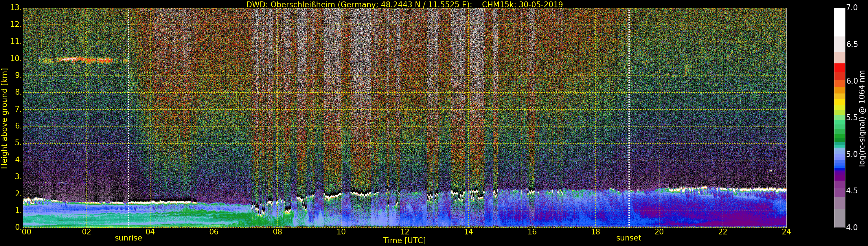Click the '6.0' colorbar tick label
Image resolution: width=868 pixels, height=246 pixels.
[x=852, y=81]
